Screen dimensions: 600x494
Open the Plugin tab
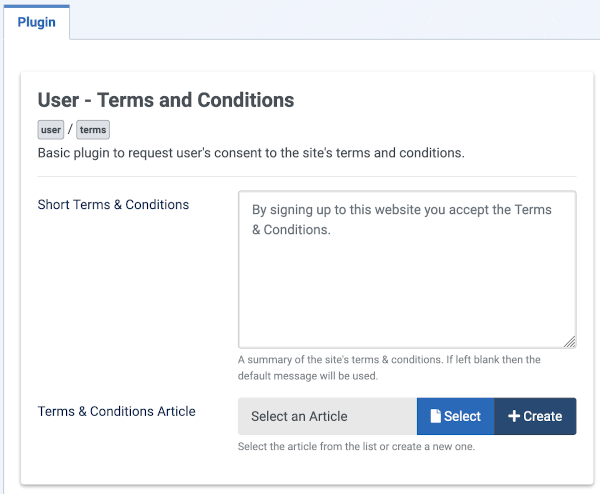coord(37,21)
